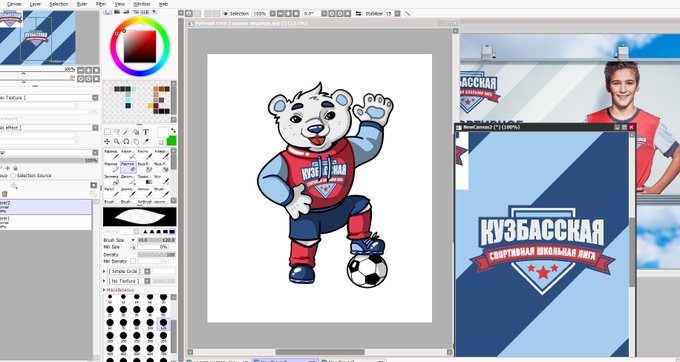Open the Filter menu
Screen dimensions: 680x362
101,4
